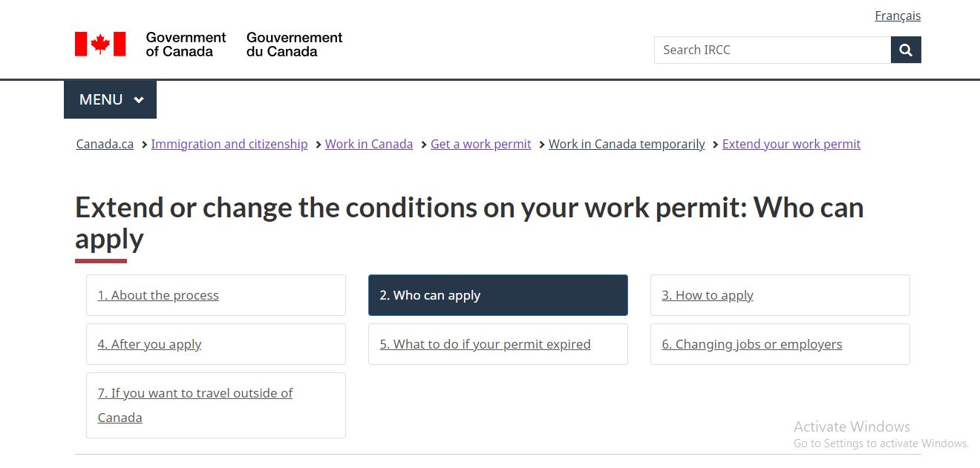
Task: Click the Get a work permit breadcrumb
Action: pos(480,144)
